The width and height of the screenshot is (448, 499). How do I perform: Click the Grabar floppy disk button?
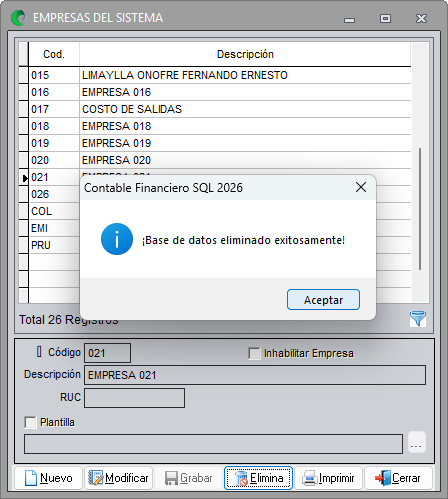point(189,478)
